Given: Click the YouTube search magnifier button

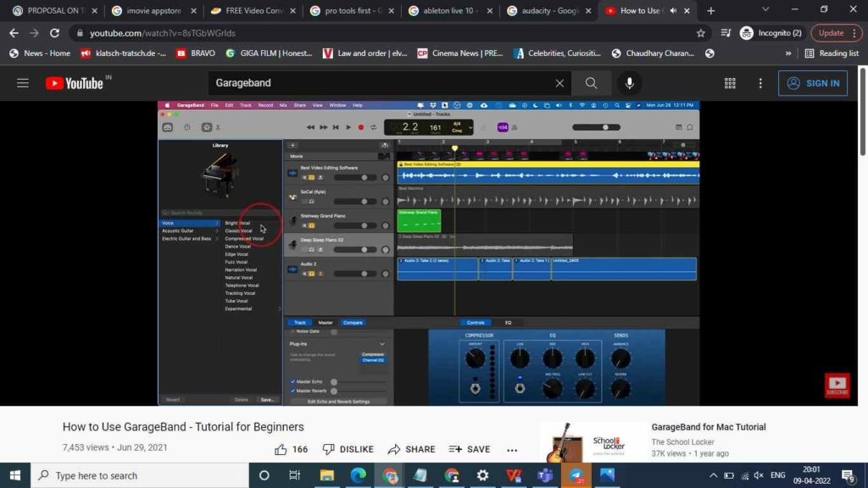Looking at the screenshot, I should tap(591, 83).
